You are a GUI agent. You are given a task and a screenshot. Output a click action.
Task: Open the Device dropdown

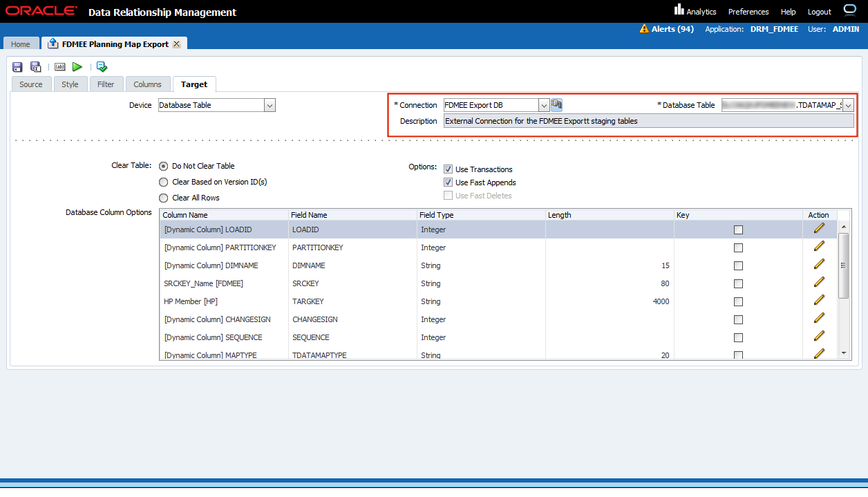click(270, 105)
